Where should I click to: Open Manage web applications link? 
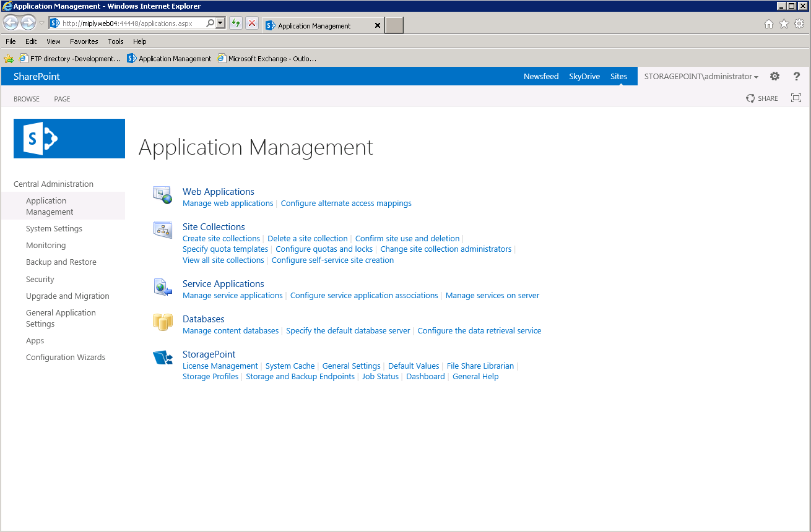click(228, 203)
